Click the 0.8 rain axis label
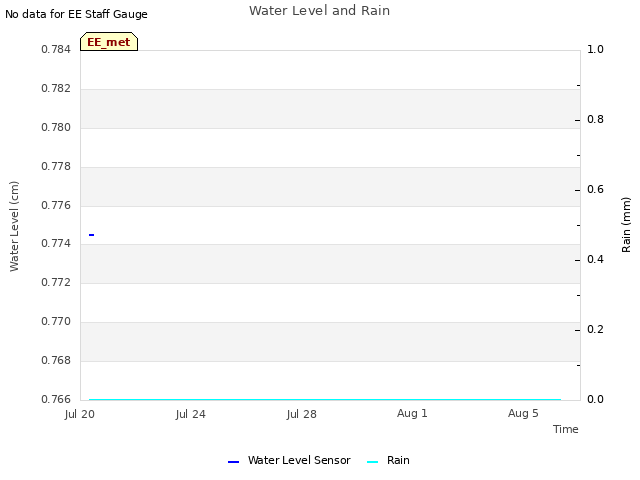640x480 pixels. coord(596,120)
